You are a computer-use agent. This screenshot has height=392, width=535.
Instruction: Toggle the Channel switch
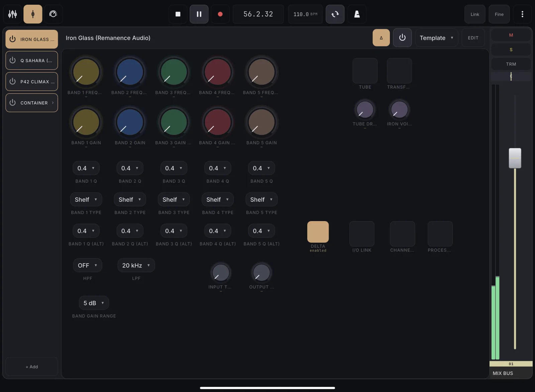pos(402,234)
